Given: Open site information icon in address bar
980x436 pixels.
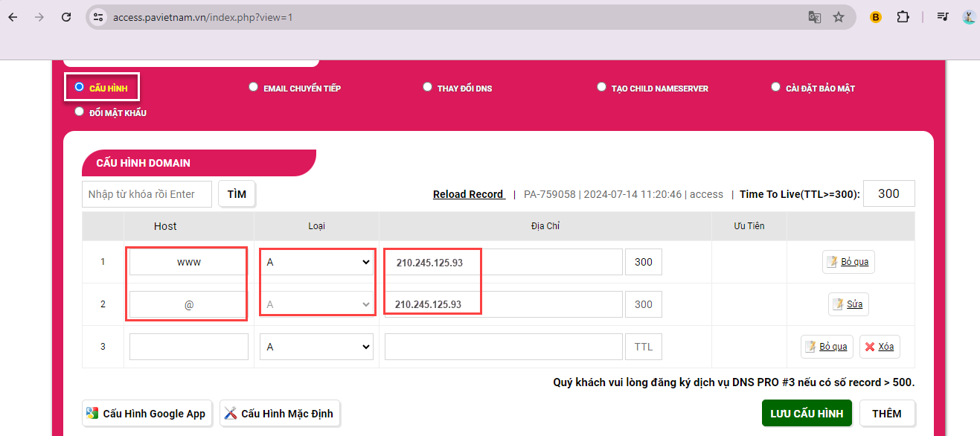Looking at the screenshot, I should (x=98, y=17).
